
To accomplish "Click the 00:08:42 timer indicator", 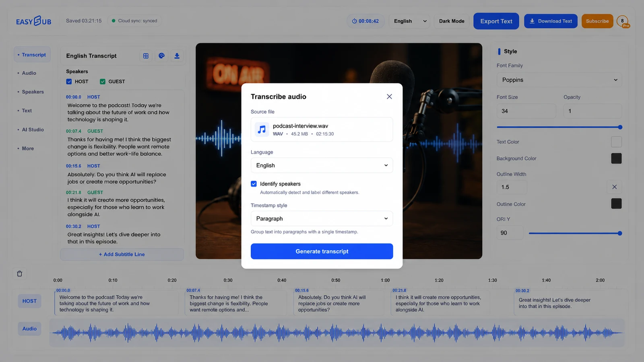I will tap(365, 21).
